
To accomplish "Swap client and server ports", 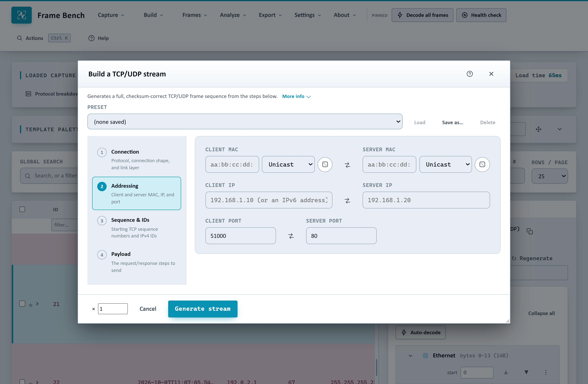I will pyautogui.click(x=291, y=236).
